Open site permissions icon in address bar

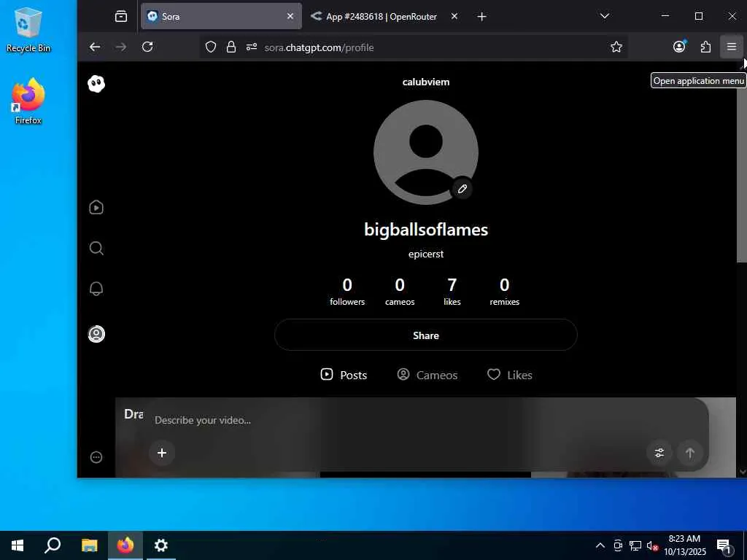point(252,47)
